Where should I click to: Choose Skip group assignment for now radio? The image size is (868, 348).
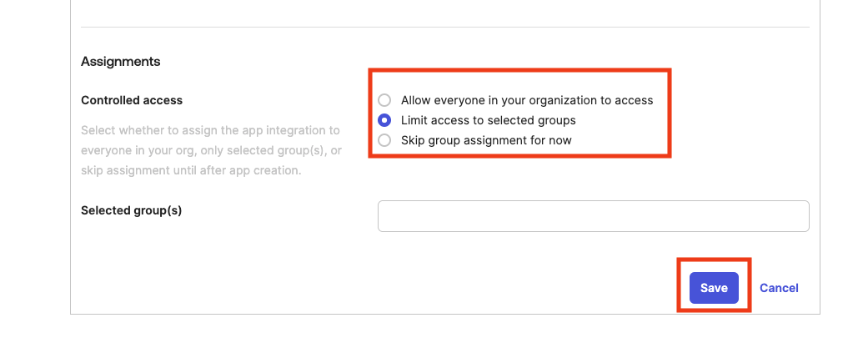384,140
